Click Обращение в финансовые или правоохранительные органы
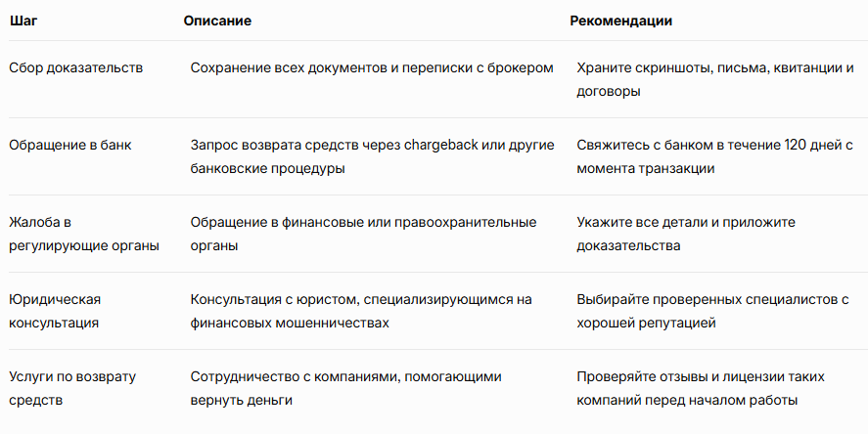The height and width of the screenshot is (434, 868). tap(363, 234)
